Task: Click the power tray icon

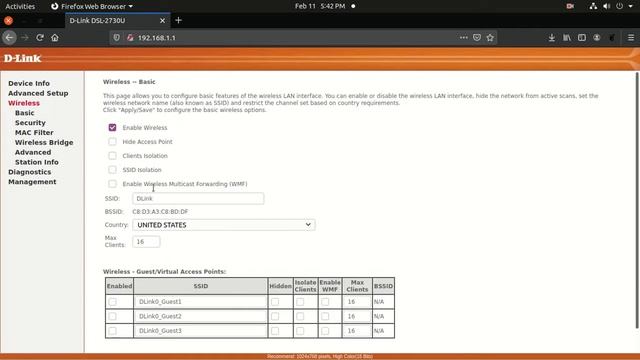Action: click(x=620, y=6)
